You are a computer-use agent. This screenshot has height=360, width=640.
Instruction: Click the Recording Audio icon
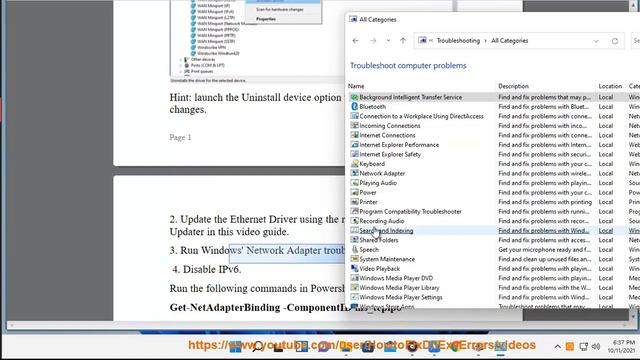(x=354, y=221)
